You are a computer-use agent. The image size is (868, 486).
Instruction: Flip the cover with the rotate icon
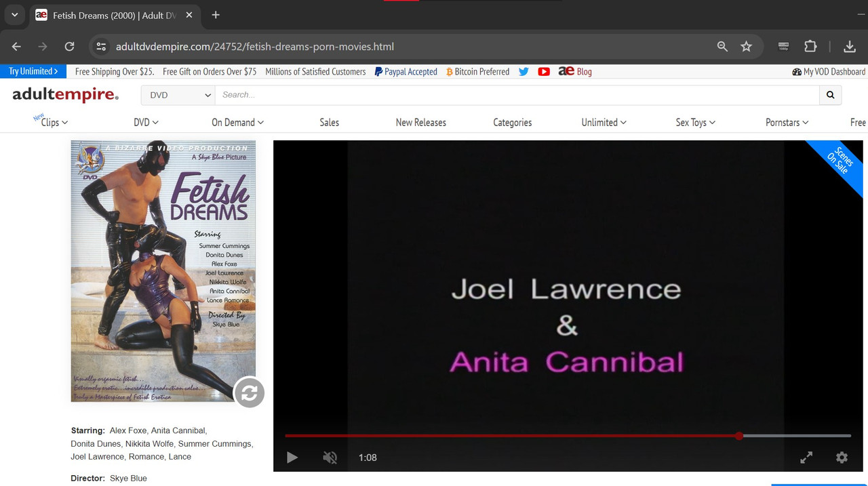coord(249,392)
